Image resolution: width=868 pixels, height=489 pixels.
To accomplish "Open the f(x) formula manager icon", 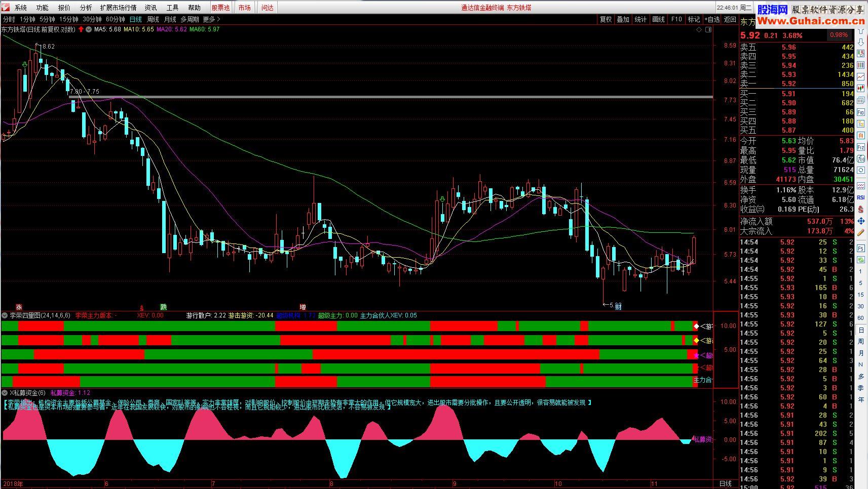I will tap(860, 159).
